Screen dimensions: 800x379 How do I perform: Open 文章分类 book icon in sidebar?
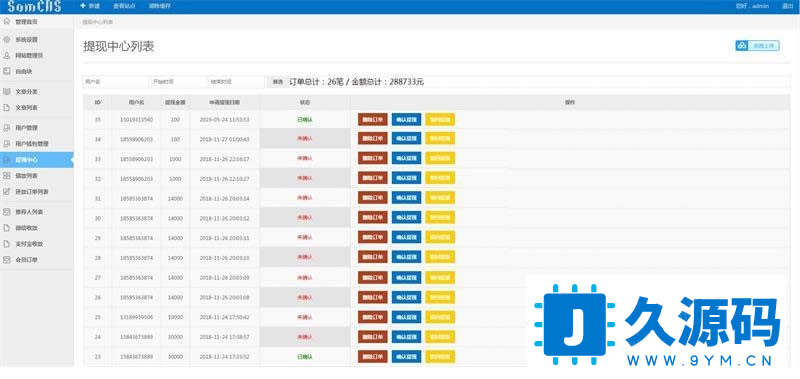(x=7, y=91)
